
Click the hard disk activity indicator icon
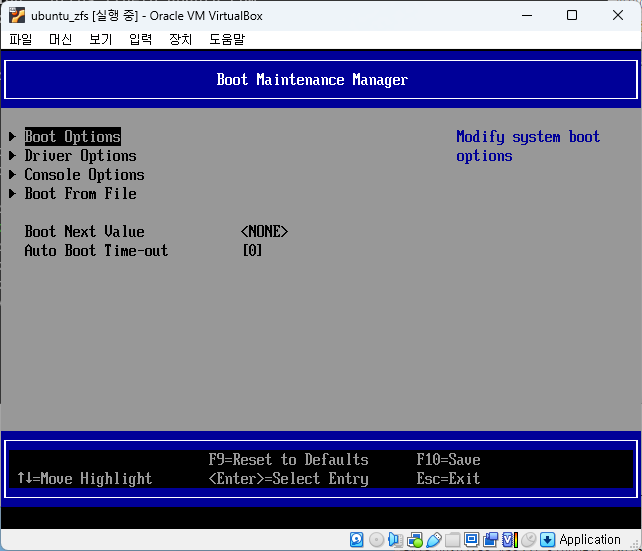(357, 539)
